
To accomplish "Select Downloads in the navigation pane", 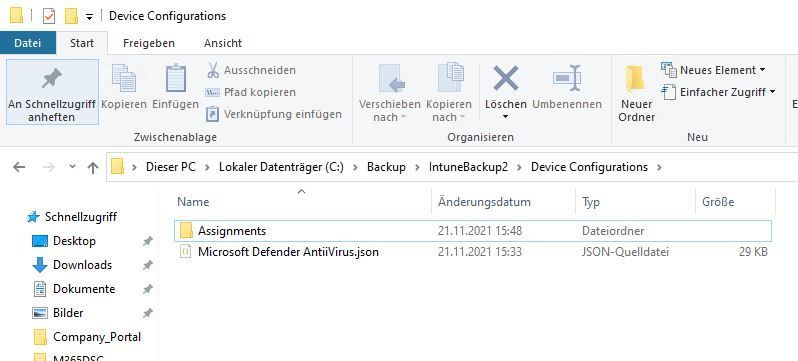I will [x=82, y=265].
